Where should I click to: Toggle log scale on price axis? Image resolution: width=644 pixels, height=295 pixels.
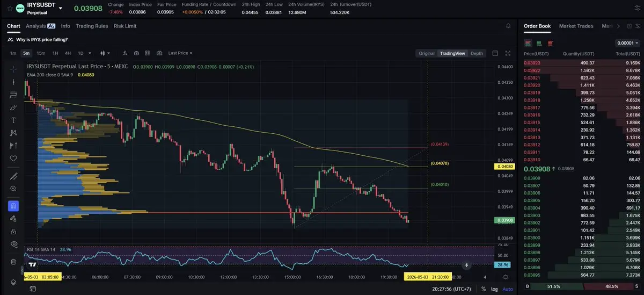point(494,289)
